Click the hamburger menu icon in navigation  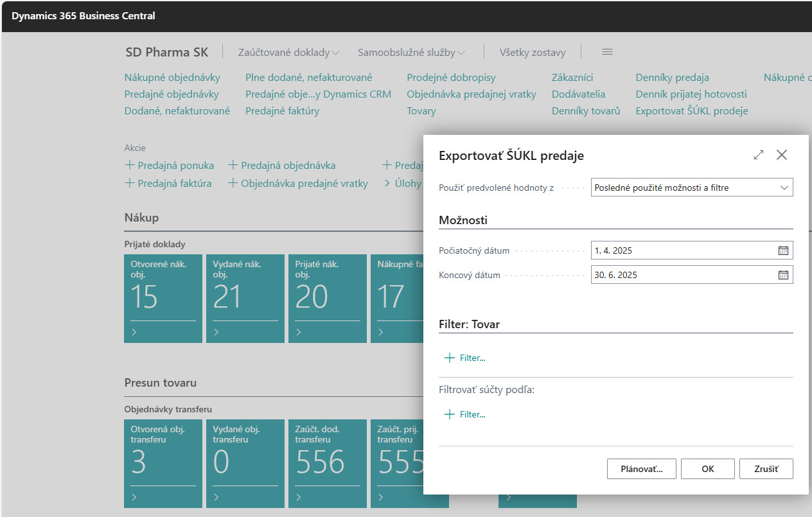tap(607, 52)
